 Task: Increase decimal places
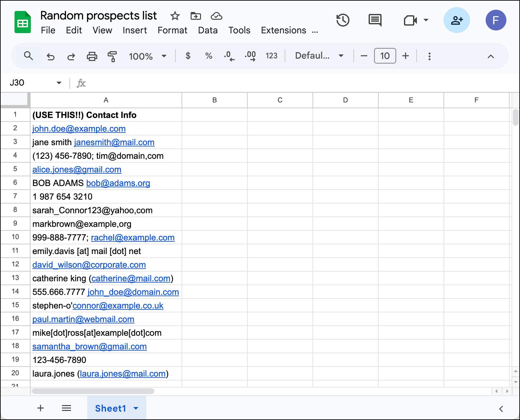[250, 56]
